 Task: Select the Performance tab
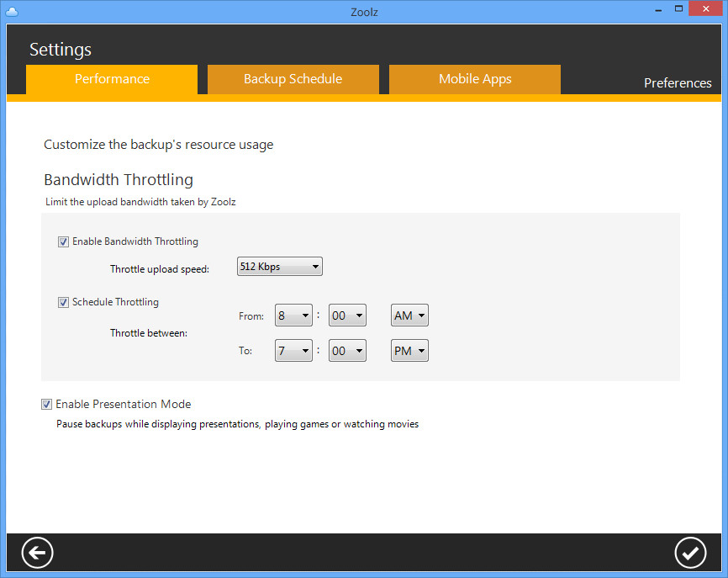pyautogui.click(x=112, y=79)
